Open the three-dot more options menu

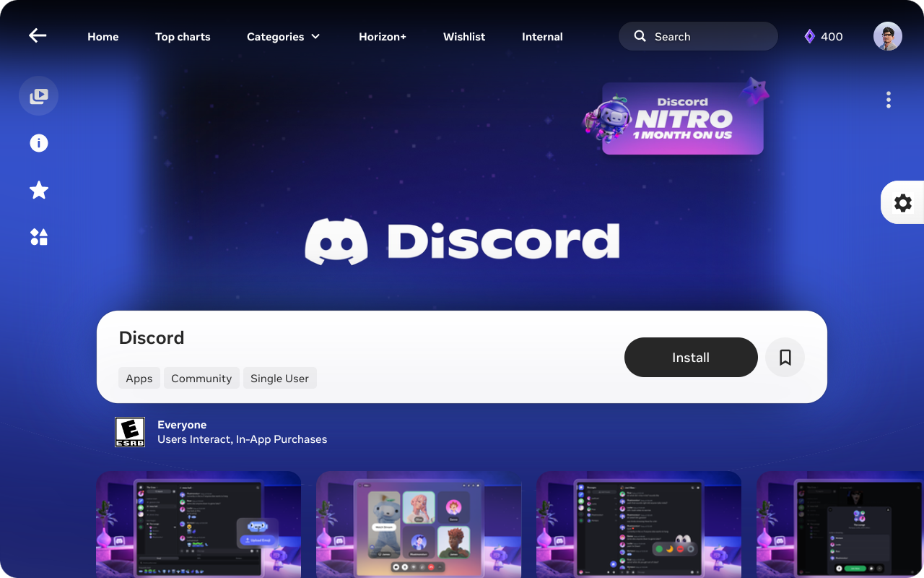[x=889, y=100]
